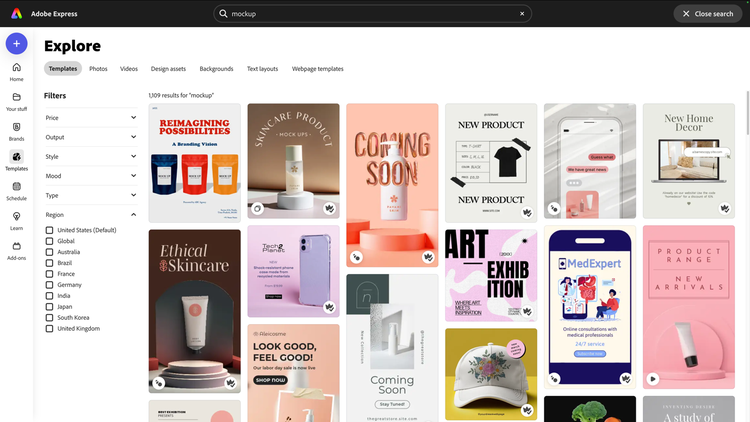Clear the mockup search text
Image resolution: width=750 pixels, height=422 pixels.
522,13
